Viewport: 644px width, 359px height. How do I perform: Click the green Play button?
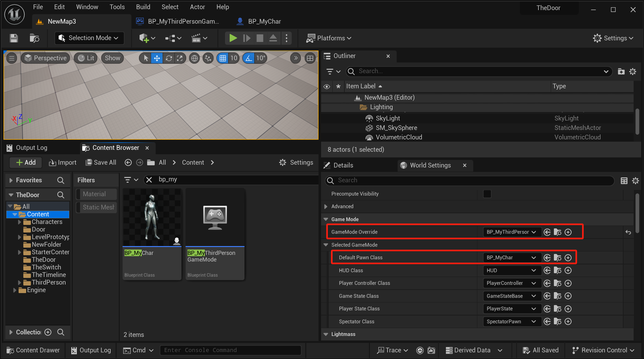(233, 38)
